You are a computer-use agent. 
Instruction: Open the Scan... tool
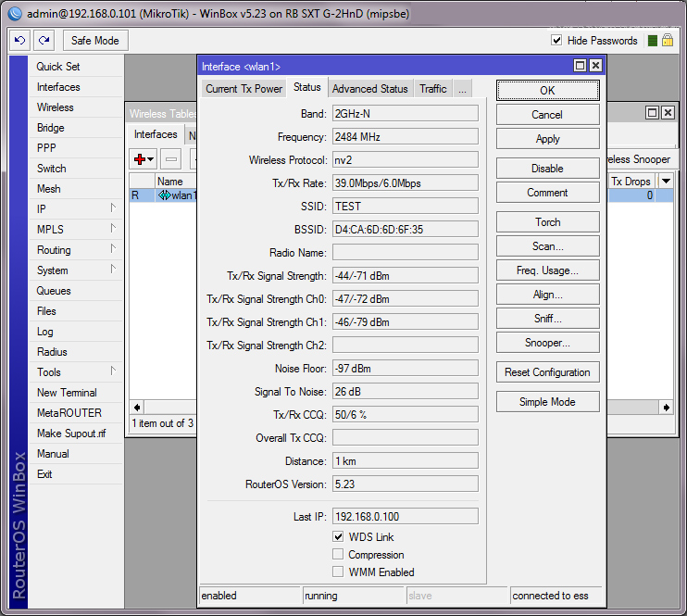(x=548, y=246)
